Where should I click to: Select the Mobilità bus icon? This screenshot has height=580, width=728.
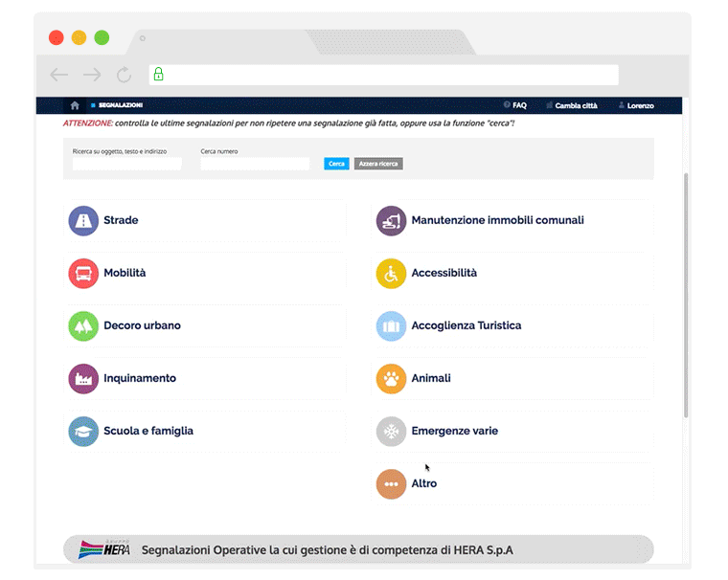point(83,274)
